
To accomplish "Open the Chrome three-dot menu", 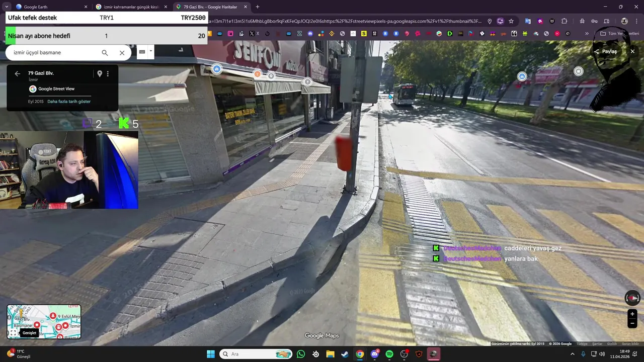I will tap(636, 21).
